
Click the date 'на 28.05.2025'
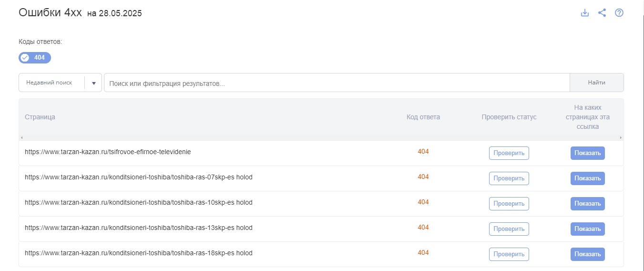[x=114, y=13]
